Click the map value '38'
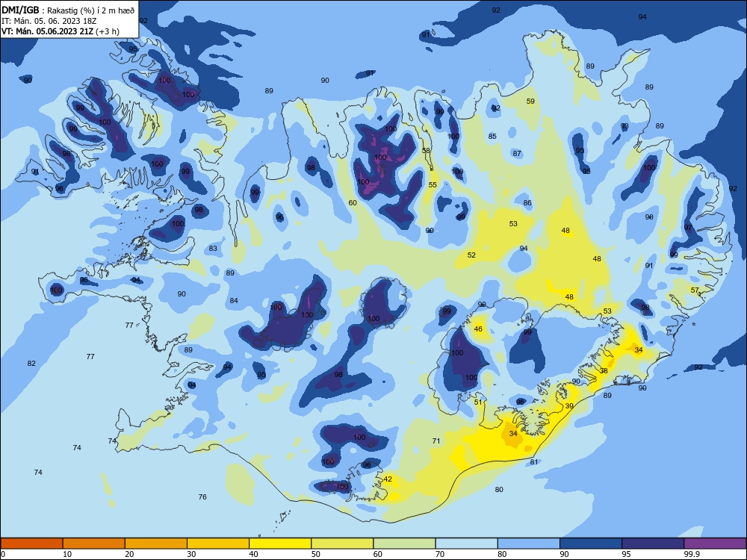Image resolution: width=747 pixels, height=560 pixels. click(x=604, y=370)
